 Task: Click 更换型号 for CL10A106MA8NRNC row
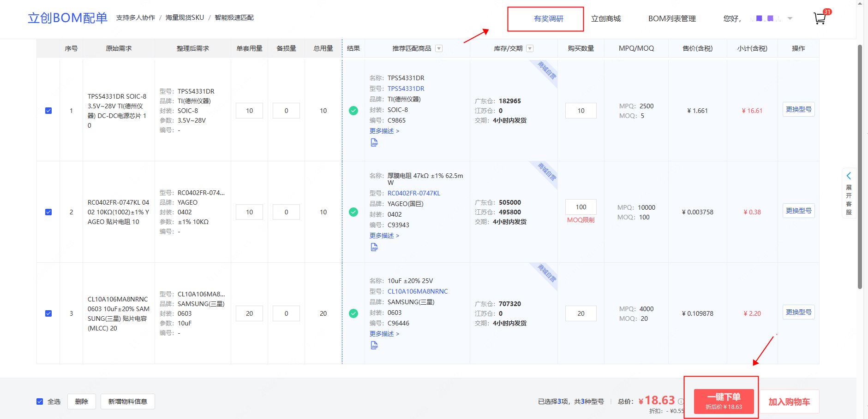tap(799, 312)
